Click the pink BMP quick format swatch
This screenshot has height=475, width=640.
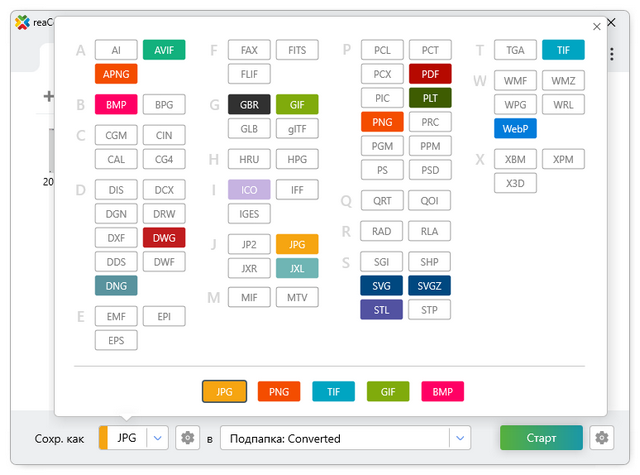442,392
